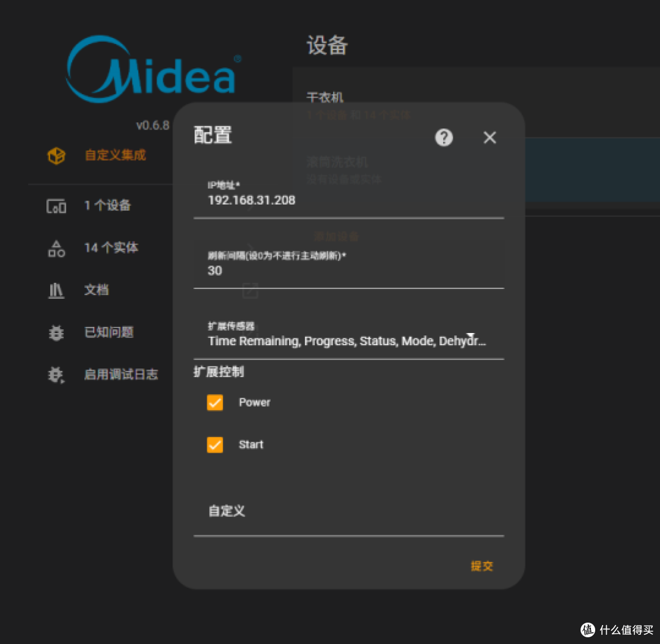
Task: Open 1 个设备 devices link
Action: click(108, 205)
